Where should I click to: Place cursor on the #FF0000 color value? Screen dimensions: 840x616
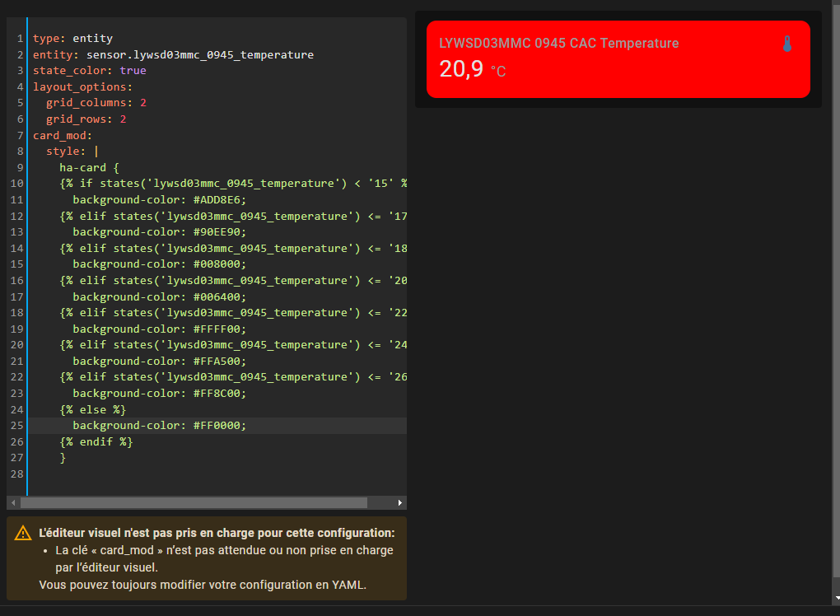220,426
